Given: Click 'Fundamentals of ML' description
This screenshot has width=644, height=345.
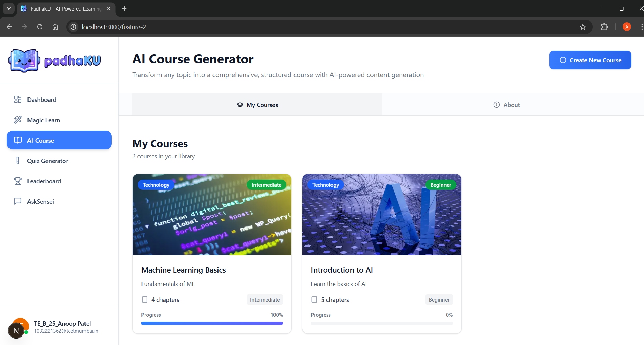Looking at the screenshot, I should [x=168, y=284].
